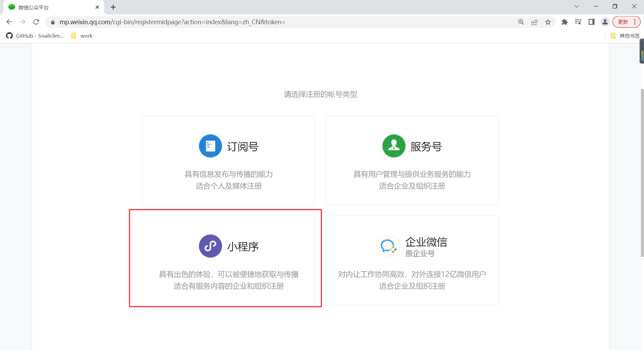Image resolution: width=644 pixels, height=350 pixels.
Task: Click the page vertical scrollbar thumb
Action: [642, 173]
